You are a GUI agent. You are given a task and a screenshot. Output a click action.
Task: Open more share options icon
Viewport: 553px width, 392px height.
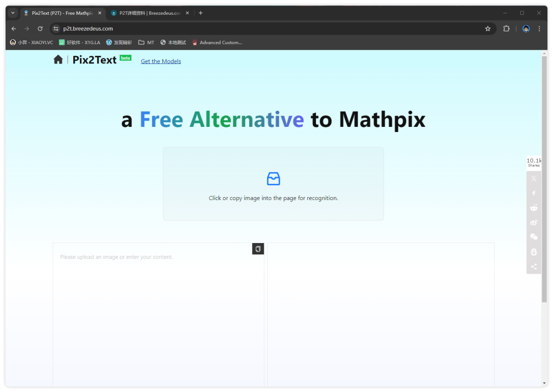click(534, 267)
